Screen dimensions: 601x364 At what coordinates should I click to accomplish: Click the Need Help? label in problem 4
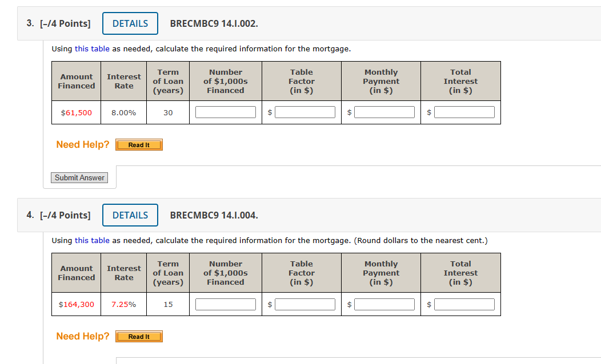click(x=82, y=336)
